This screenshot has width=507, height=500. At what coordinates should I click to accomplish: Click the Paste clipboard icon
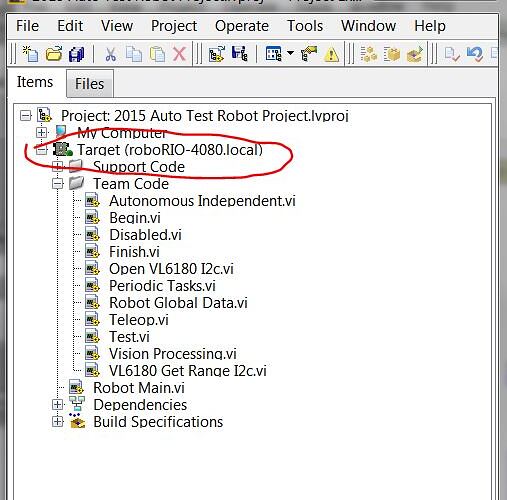[x=157, y=54]
